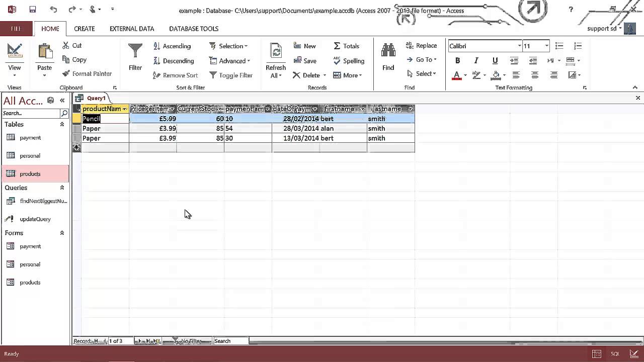The image size is (644, 362).
Task: Open the font size dropdown
Action: point(546,46)
